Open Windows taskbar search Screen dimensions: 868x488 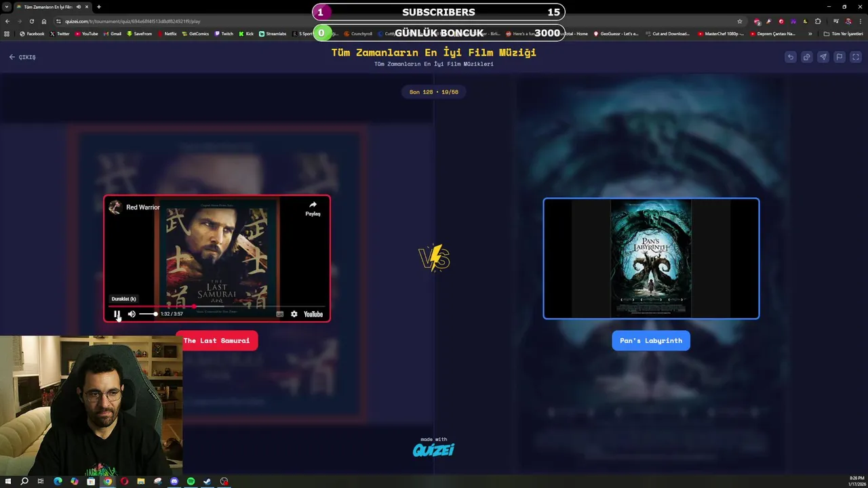click(x=24, y=481)
